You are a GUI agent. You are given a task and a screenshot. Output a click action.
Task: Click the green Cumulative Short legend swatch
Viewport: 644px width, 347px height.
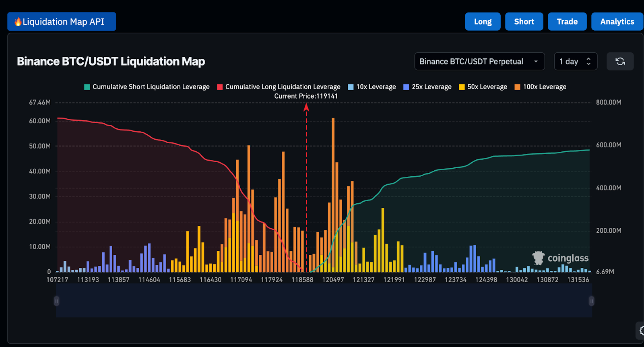87,87
